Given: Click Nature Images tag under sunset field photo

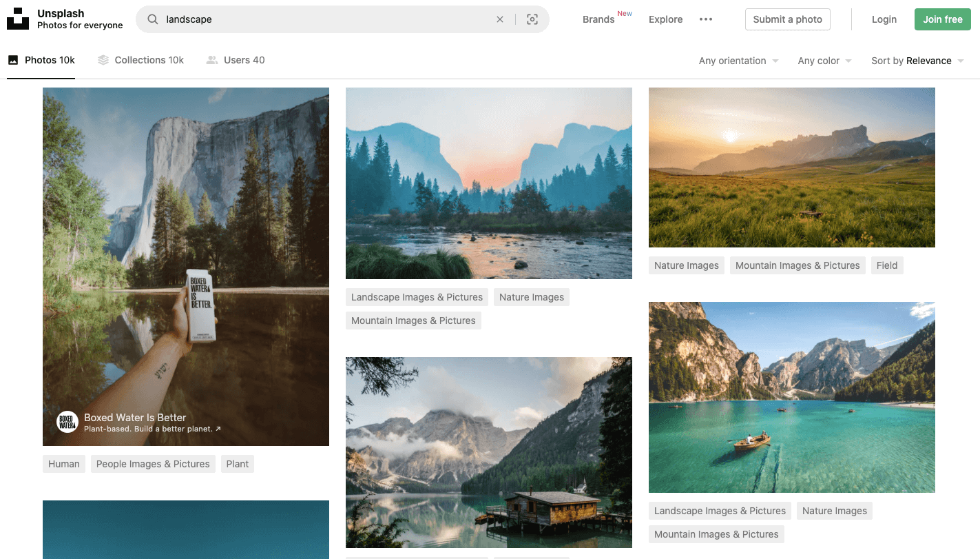Looking at the screenshot, I should coord(687,265).
